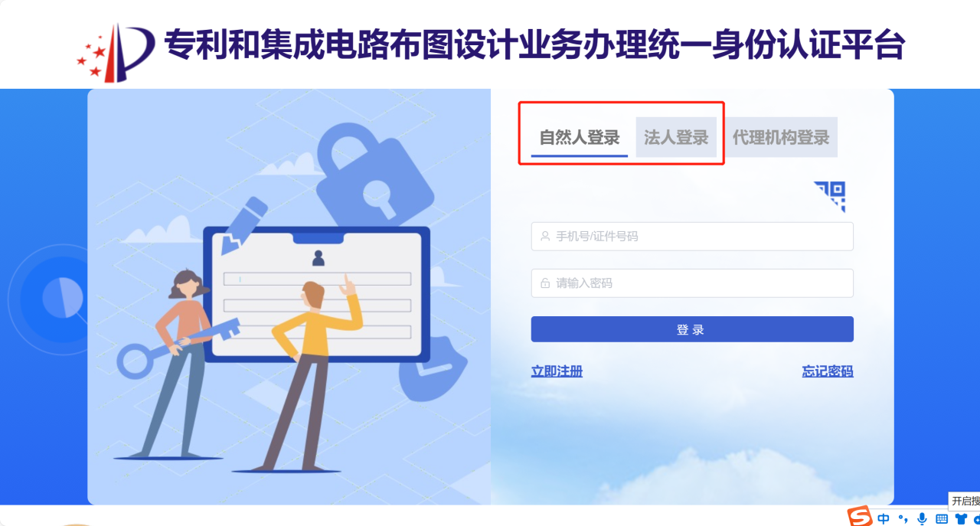
Task: Click the lock icon in the password field
Action: pos(545,283)
